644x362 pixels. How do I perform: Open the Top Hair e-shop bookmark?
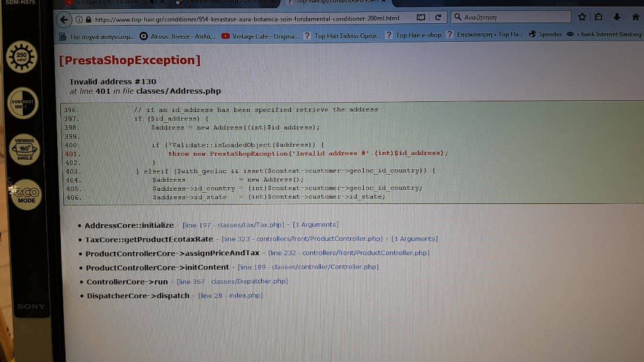tap(413, 35)
